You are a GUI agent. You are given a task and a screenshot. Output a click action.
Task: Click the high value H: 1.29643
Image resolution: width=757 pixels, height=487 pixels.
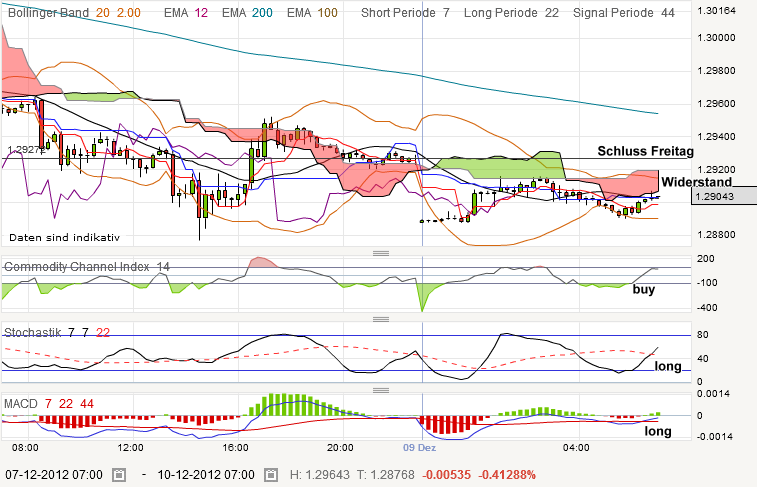point(320,475)
